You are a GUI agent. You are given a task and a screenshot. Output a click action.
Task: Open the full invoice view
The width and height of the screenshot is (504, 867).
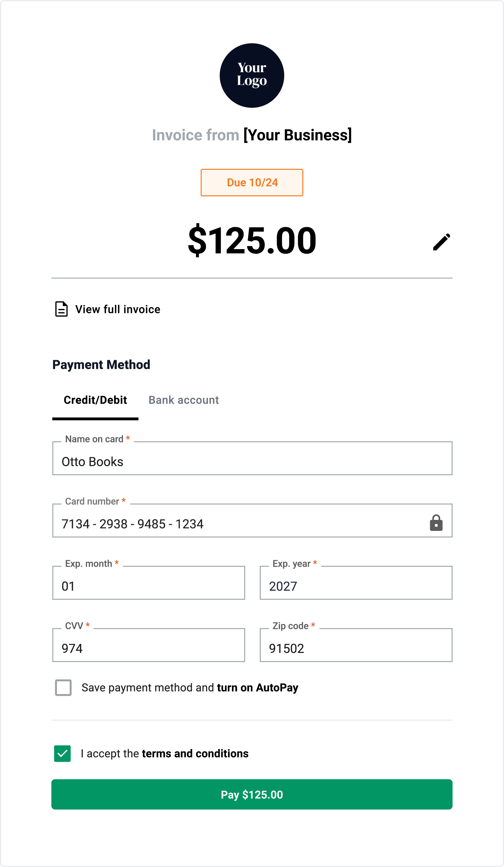pos(118,309)
